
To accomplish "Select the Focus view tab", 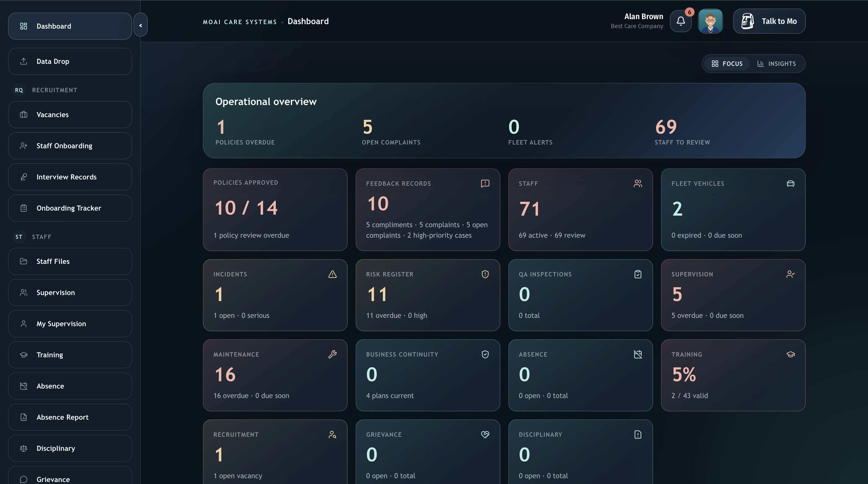I will point(727,64).
